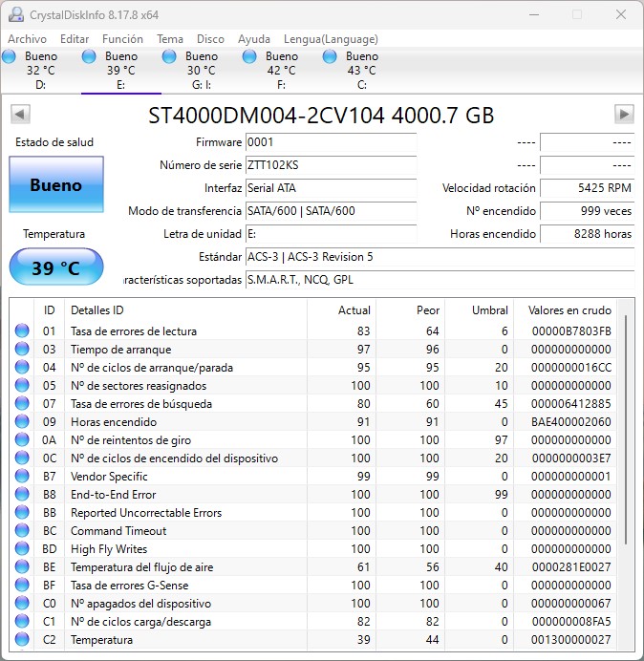Image resolution: width=644 pixels, height=661 pixels.
Task: Click rotation speed value 5425 RPM
Action: (x=587, y=187)
